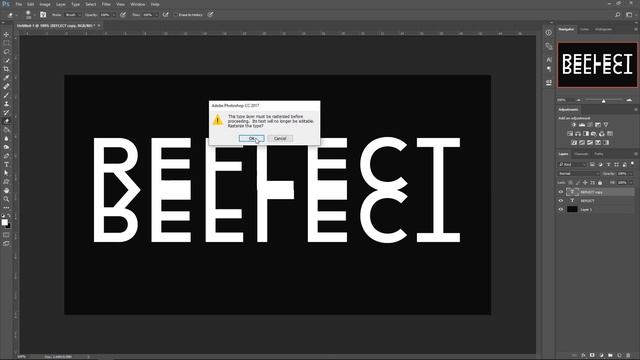
Task: Click the search icon in options bar
Action: (618, 15)
